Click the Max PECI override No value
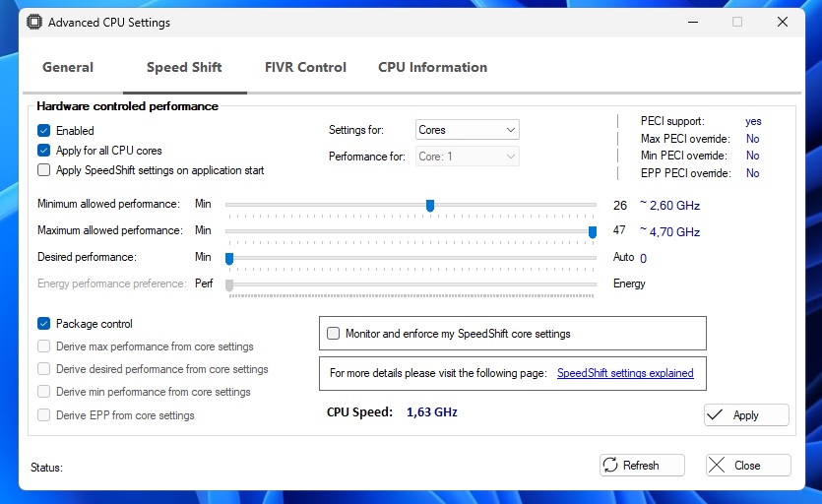Image resolution: width=822 pixels, height=504 pixels. pos(753,139)
